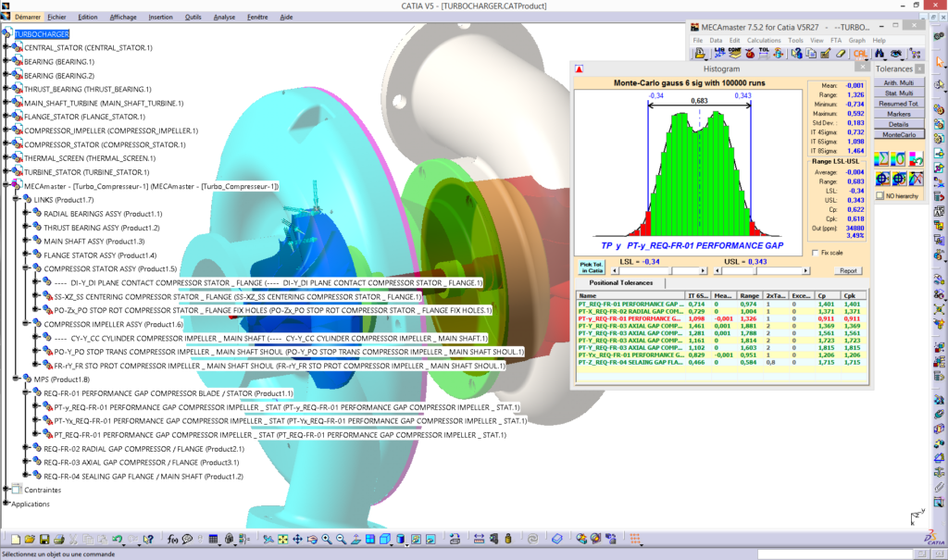This screenshot has width=948, height=560.
Task: Click the Report button in Histogram
Action: coord(848,271)
